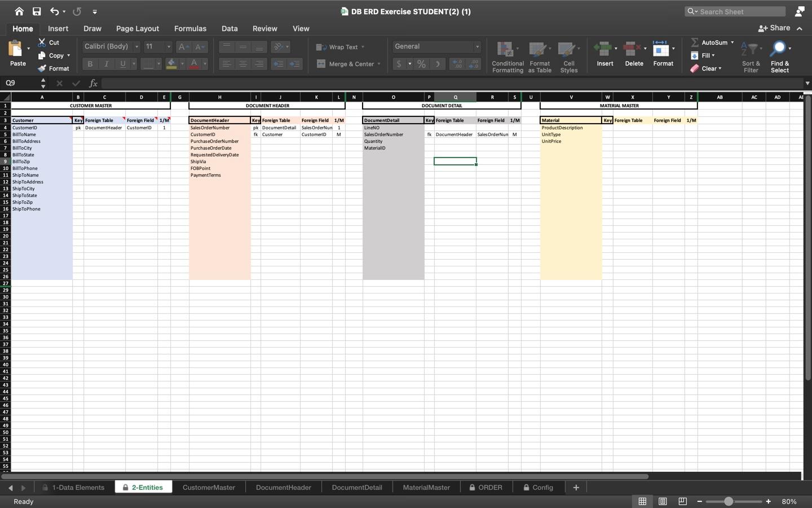812x508 pixels.
Task: Toggle bold formatting
Action: click(x=90, y=64)
